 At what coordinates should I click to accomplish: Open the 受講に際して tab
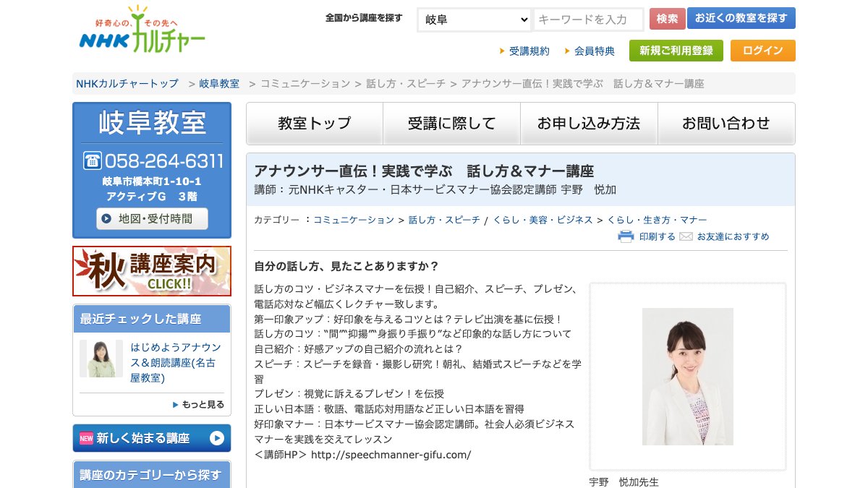(452, 124)
